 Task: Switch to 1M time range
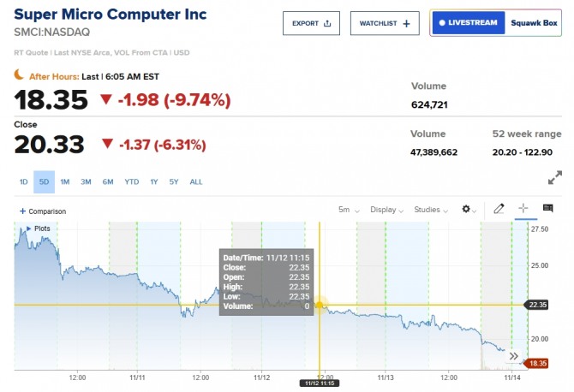tap(65, 181)
